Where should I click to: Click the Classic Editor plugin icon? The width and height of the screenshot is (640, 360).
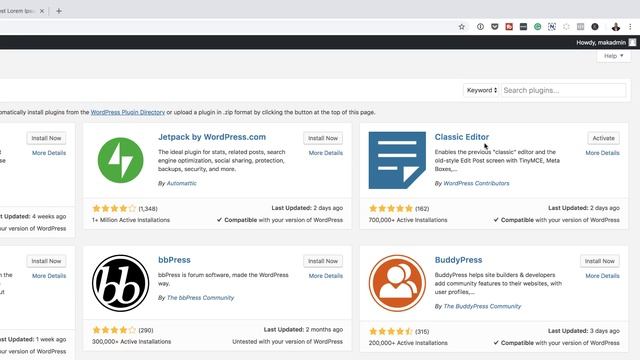pos(397,160)
